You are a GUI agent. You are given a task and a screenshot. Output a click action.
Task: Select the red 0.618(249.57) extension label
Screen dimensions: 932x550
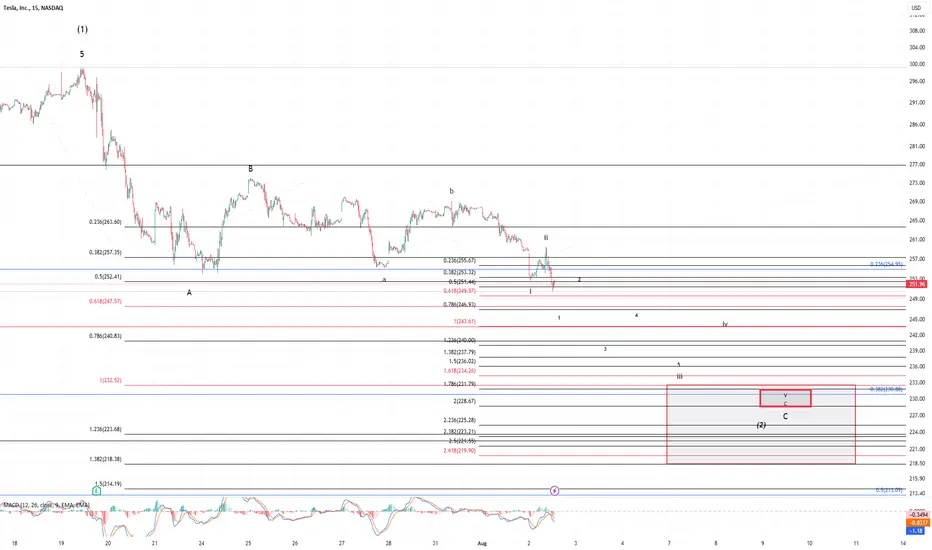459,291
